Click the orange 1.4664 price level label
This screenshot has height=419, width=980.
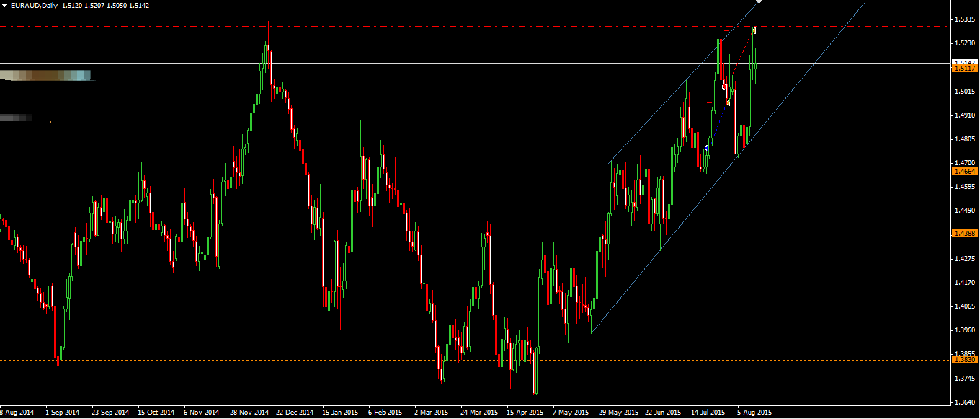[965, 172]
